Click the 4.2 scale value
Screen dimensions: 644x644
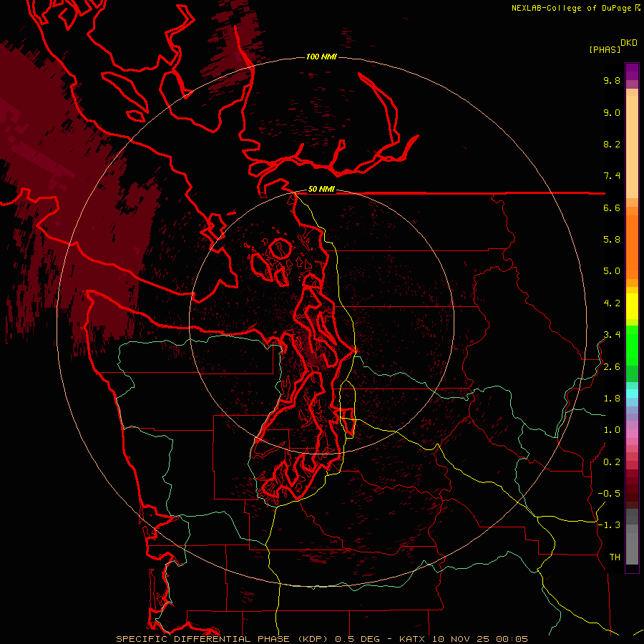[x=612, y=303]
